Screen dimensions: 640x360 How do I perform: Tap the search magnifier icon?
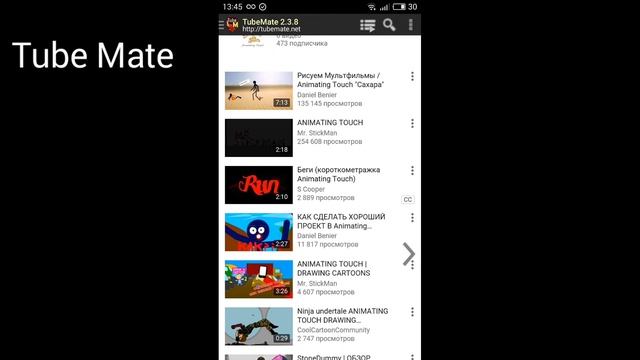point(389,25)
